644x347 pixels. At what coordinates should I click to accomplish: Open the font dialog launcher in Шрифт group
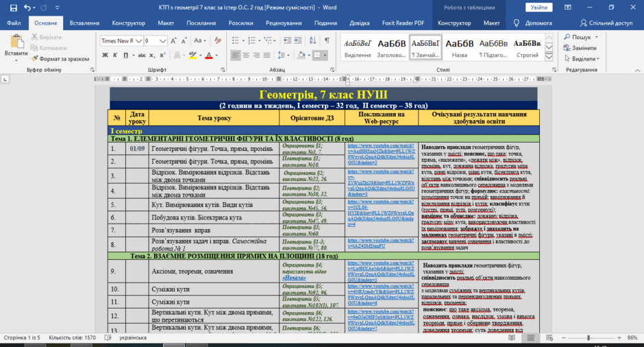tap(223, 70)
